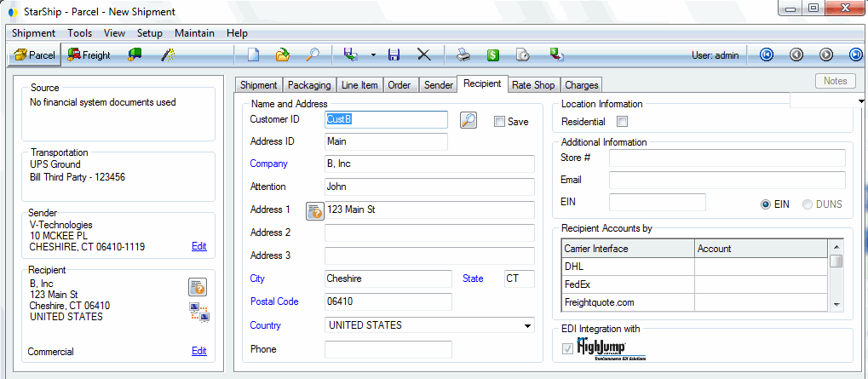Click the printer icon in the toolbar
The width and height of the screenshot is (868, 379).
click(463, 55)
